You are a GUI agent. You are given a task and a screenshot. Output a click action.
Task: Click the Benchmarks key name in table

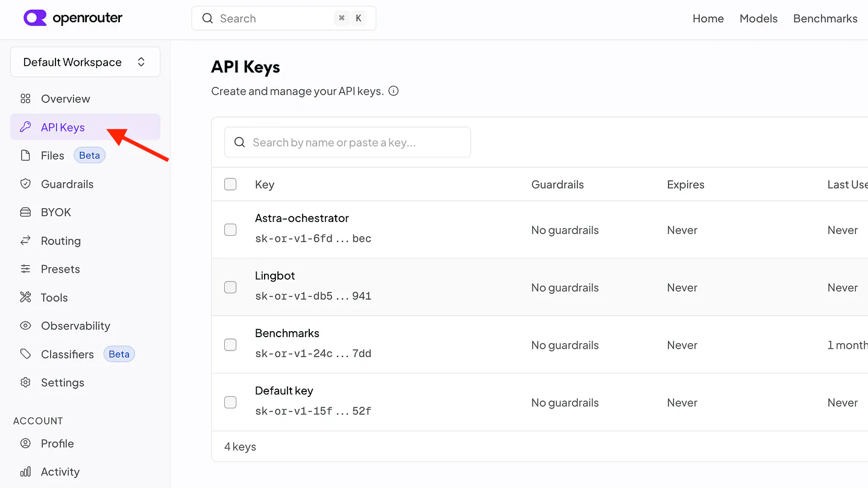click(x=287, y=333)
